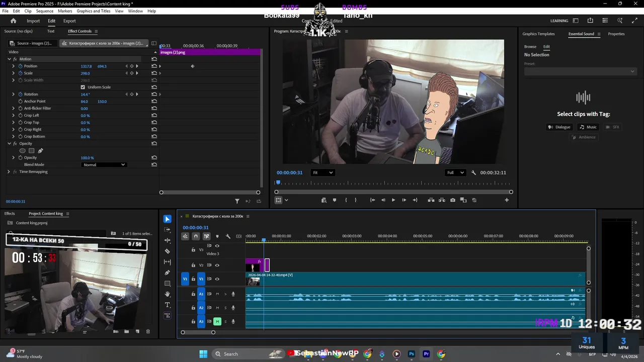Toggle track lock on A2

pyautogui.click(x=193, y=308)
